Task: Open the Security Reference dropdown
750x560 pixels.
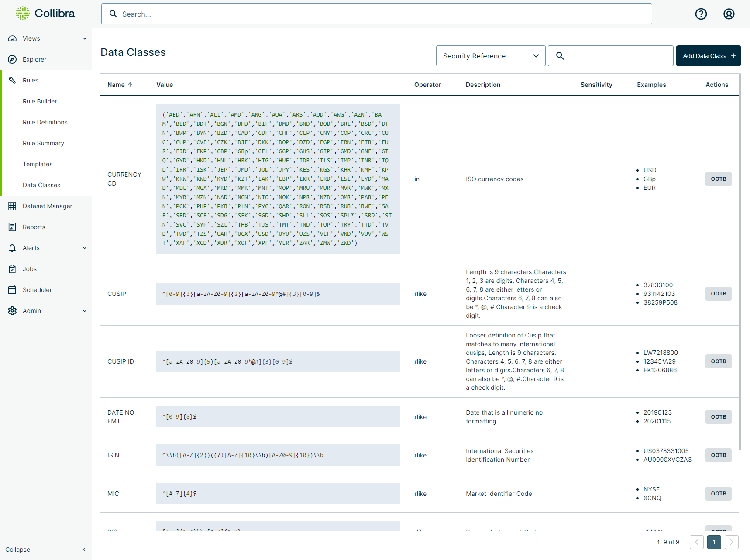Action: 490,56
